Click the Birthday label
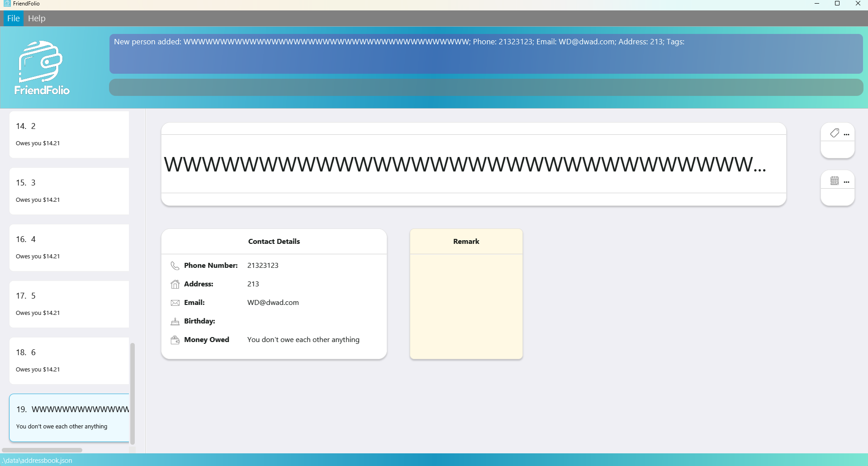This screenshot has height=466, width=868. point(199,321)
